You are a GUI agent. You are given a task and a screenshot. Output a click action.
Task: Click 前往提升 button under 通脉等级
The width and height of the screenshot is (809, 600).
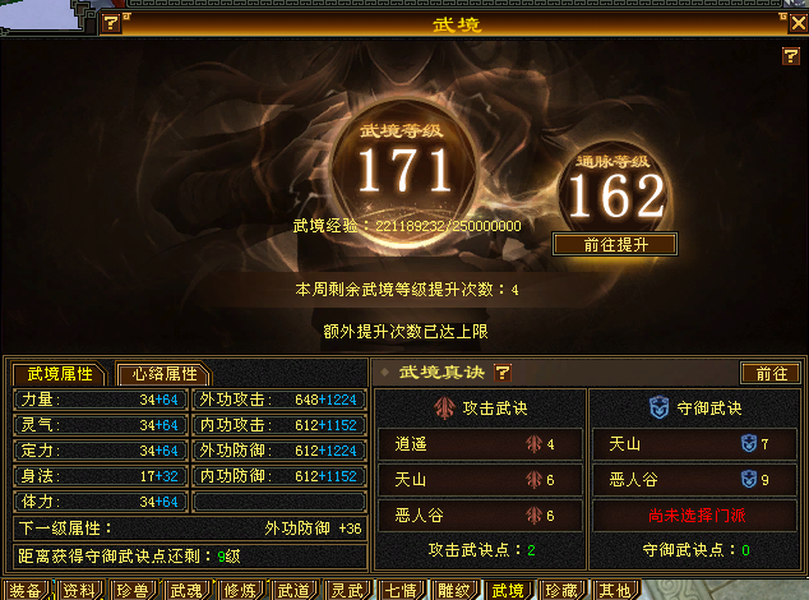tap(615, 244)
